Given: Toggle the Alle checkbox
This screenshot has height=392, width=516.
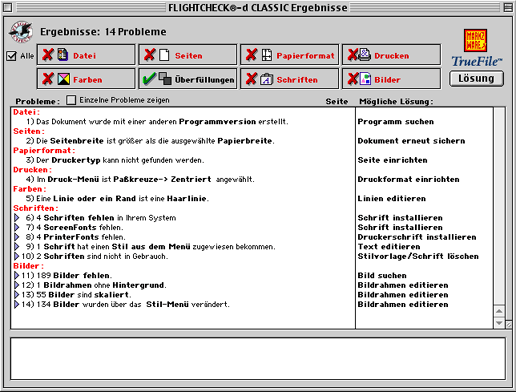Looking at the screenshot, I should [x=11, y=56].
